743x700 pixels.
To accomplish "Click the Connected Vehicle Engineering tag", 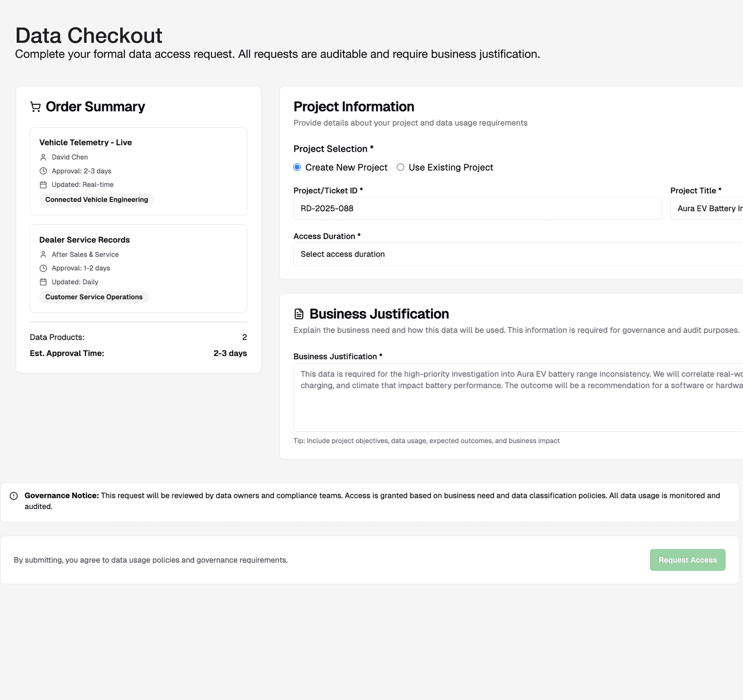I will tap(96, 200).
